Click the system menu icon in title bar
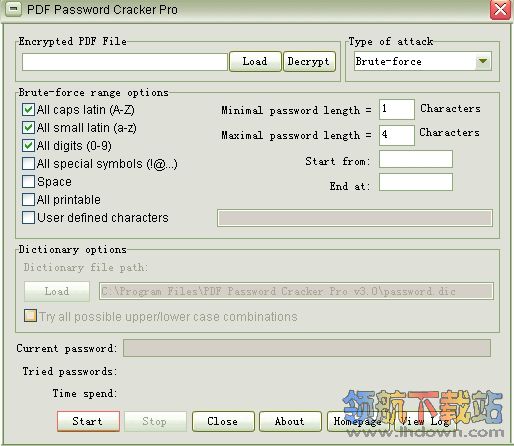The width and height of the screenshot is (514, 446). (x=13, y=9)
